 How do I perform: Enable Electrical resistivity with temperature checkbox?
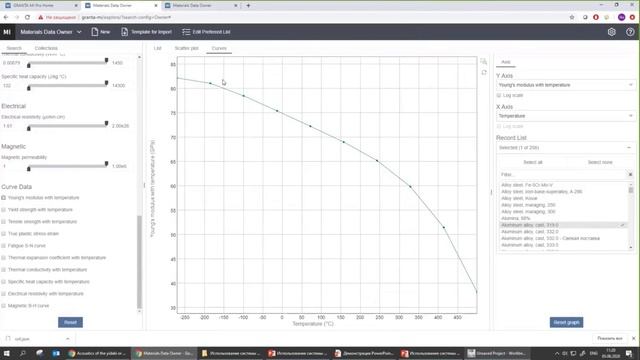4,294
